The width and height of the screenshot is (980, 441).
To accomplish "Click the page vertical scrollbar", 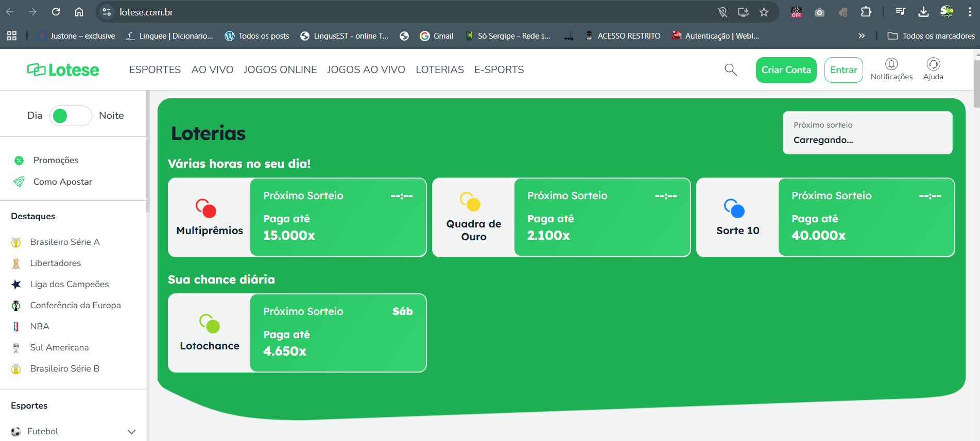I will [x=976, y=84].
